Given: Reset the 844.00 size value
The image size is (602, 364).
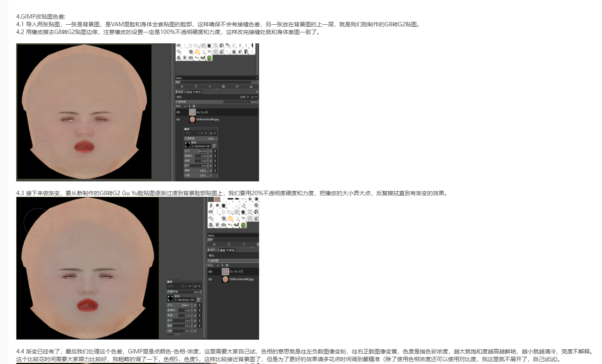Looking at the screenshot, I should click(195, 305).
